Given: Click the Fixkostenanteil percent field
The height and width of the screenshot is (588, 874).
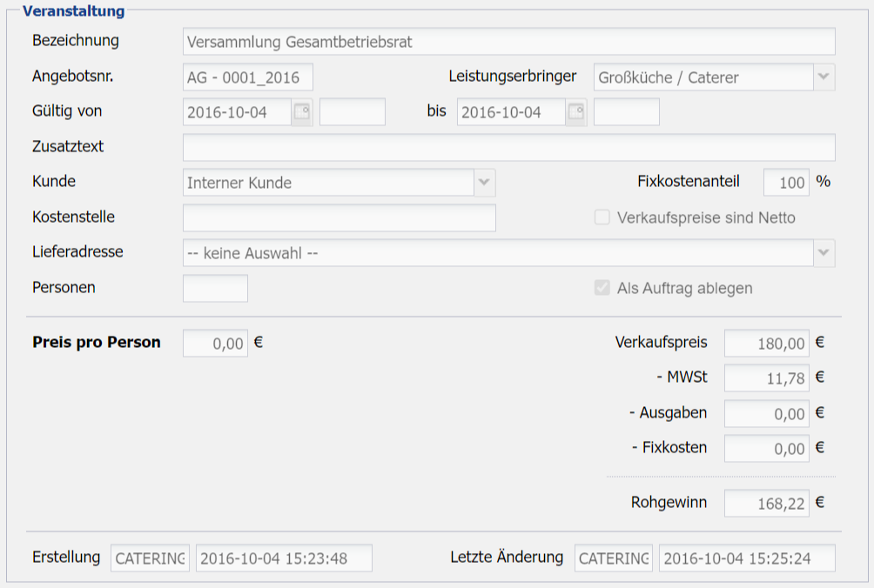Looking at the screenshot, I should 786,183.
